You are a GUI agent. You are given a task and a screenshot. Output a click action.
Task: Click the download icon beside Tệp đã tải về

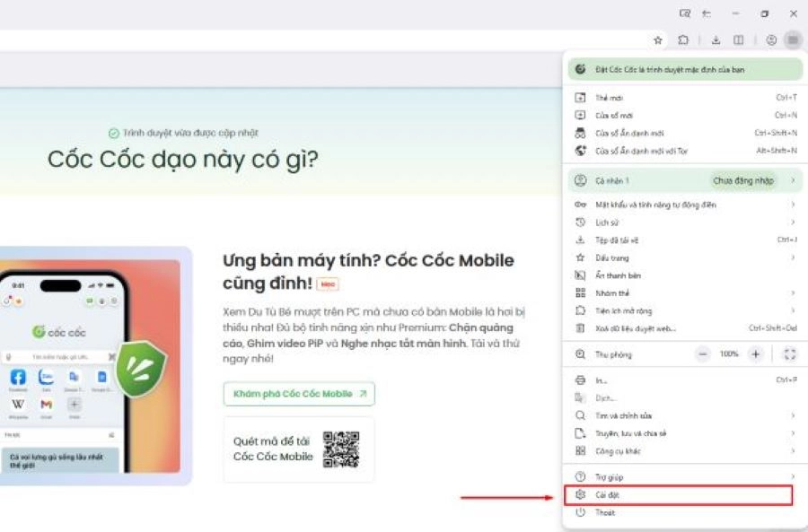580,240
